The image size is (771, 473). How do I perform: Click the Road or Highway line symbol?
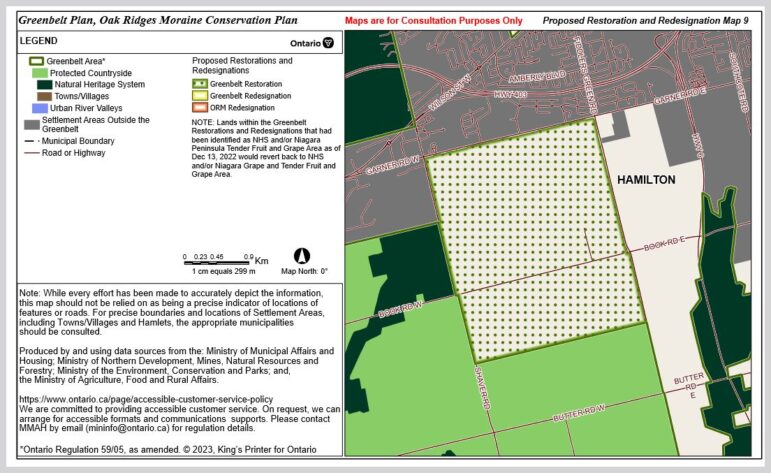pyautogui.click(x=32, y=153)
